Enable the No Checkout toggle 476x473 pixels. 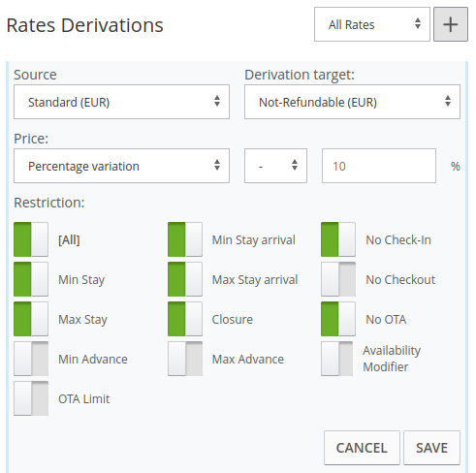[x=338, y=279]
